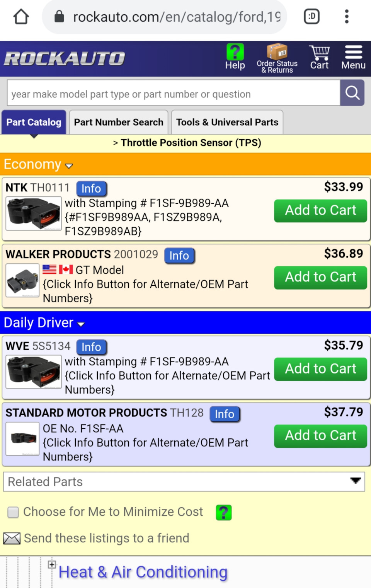Open the RockAuto Help icon

pyautogui.click(x=235, y=57)
